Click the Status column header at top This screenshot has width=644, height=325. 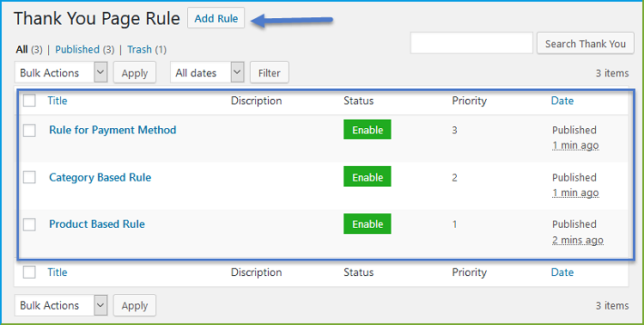click(x=359, y=101)
